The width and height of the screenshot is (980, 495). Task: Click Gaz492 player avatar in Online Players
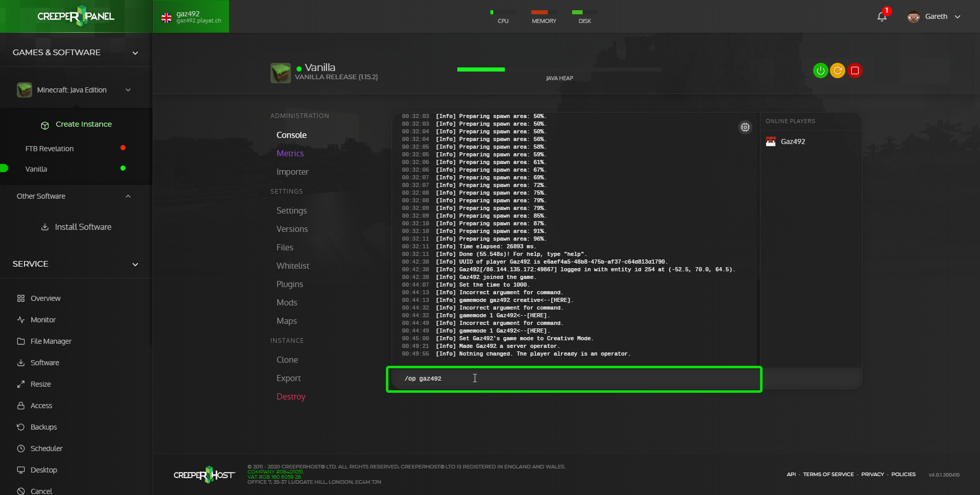(x=771, y=142)
